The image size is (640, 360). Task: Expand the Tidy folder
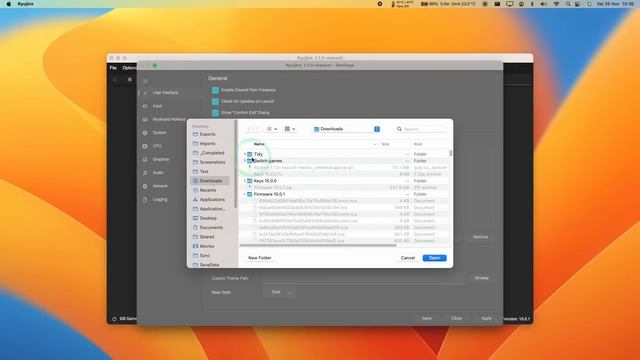[244, 154]
